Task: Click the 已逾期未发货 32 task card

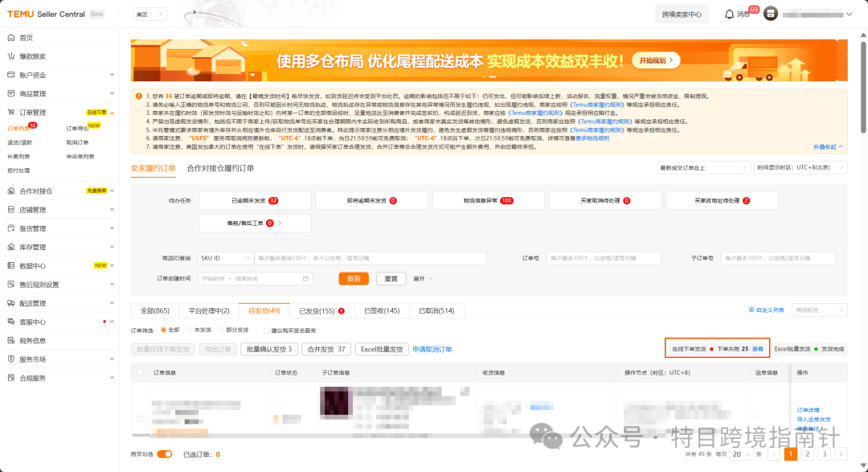Action: (255, 200)
